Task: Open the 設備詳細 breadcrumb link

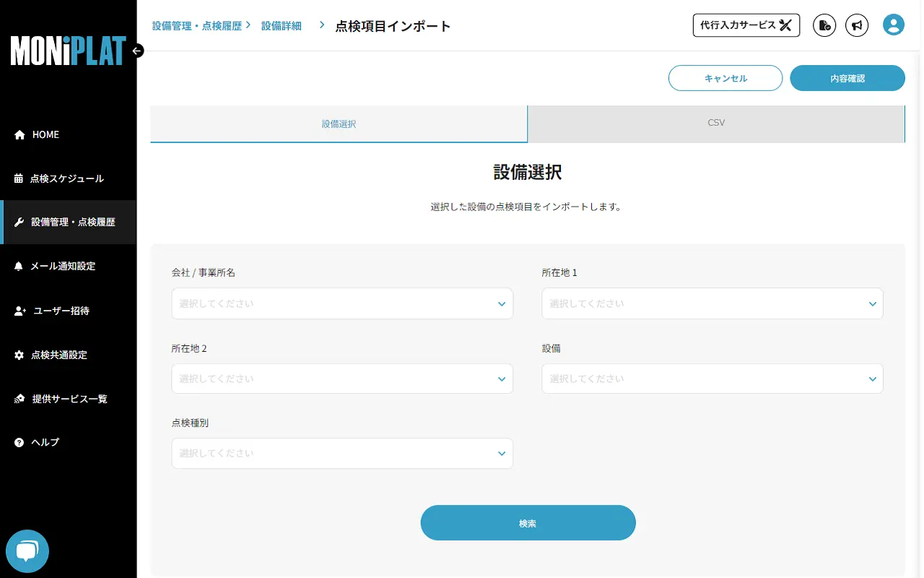Action: (281, 25)
